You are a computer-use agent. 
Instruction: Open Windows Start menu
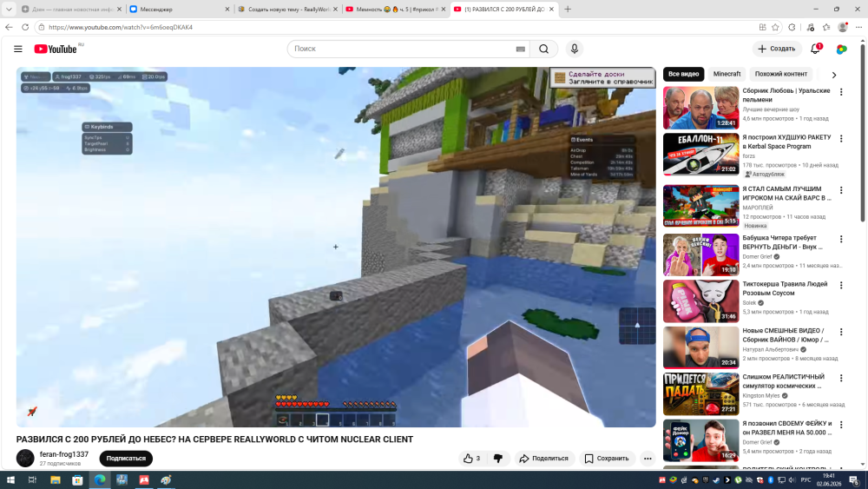click(10, 480)
